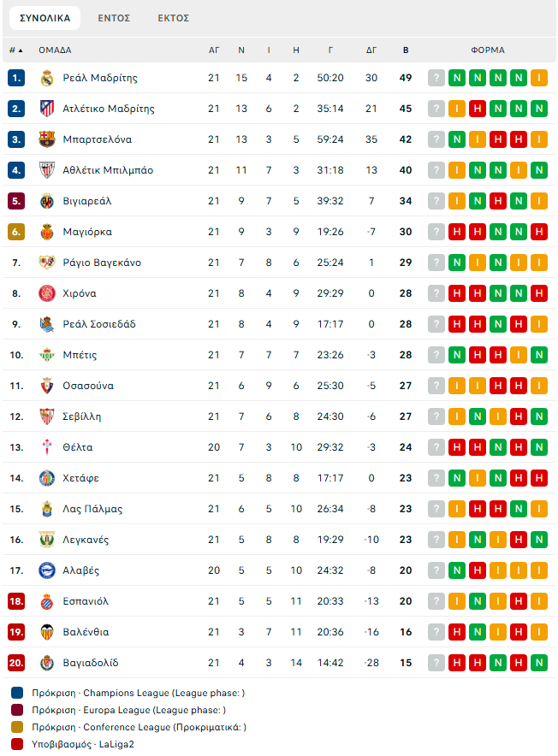
Task: Sort standings by ΔΓ goal difference header
Action: tap(371, 50)
